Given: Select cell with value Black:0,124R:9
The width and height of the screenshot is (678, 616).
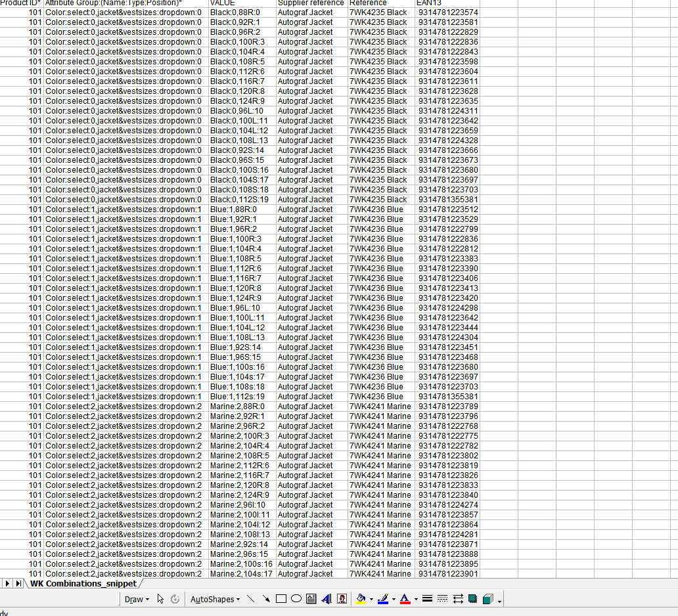Looking at the screenshot, I should pos(242,101).
